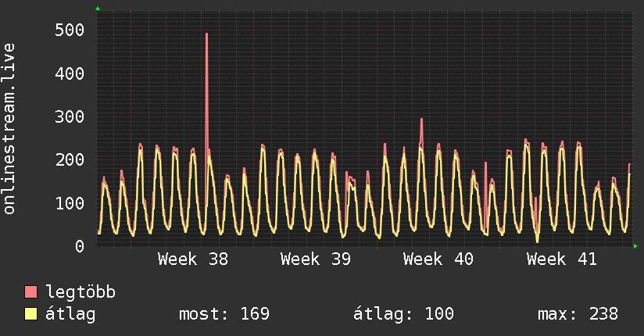Click the green arrow at end of x-axis
644x336 pixels.
[x=635, y=246]
